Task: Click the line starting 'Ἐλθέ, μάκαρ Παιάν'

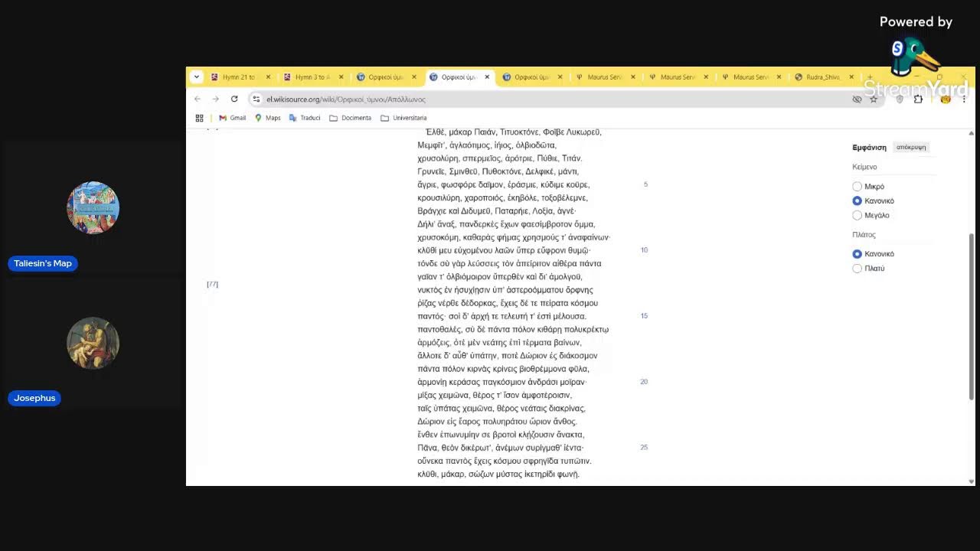Action: click(513, 132)
